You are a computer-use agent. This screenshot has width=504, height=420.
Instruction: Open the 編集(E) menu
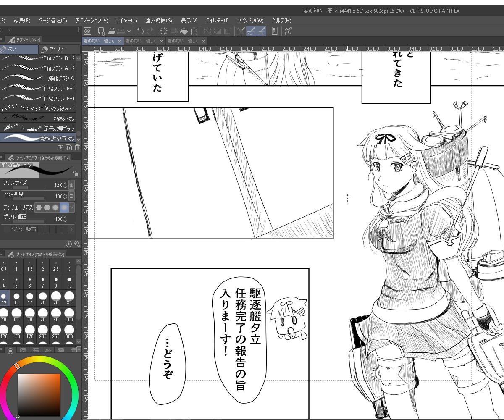[22, 20]
